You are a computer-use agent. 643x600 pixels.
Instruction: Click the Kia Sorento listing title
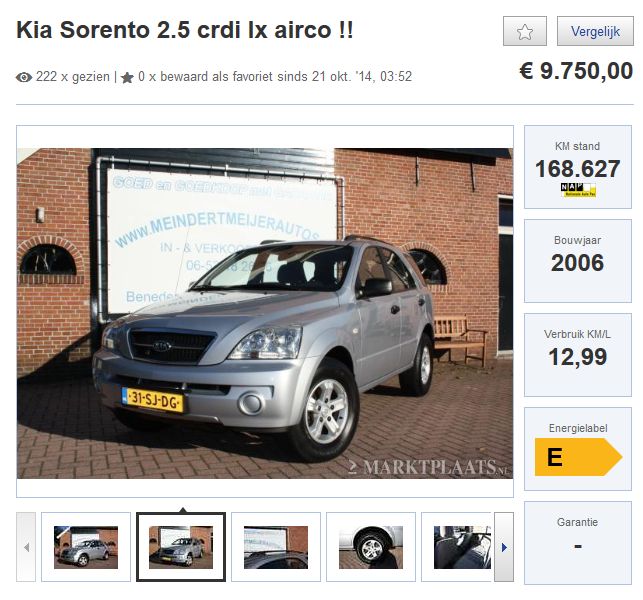click(x=185, y=30)
